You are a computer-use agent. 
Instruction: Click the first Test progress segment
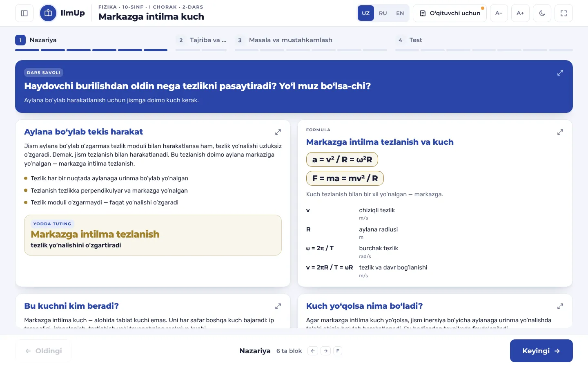(x=407, y=50)
